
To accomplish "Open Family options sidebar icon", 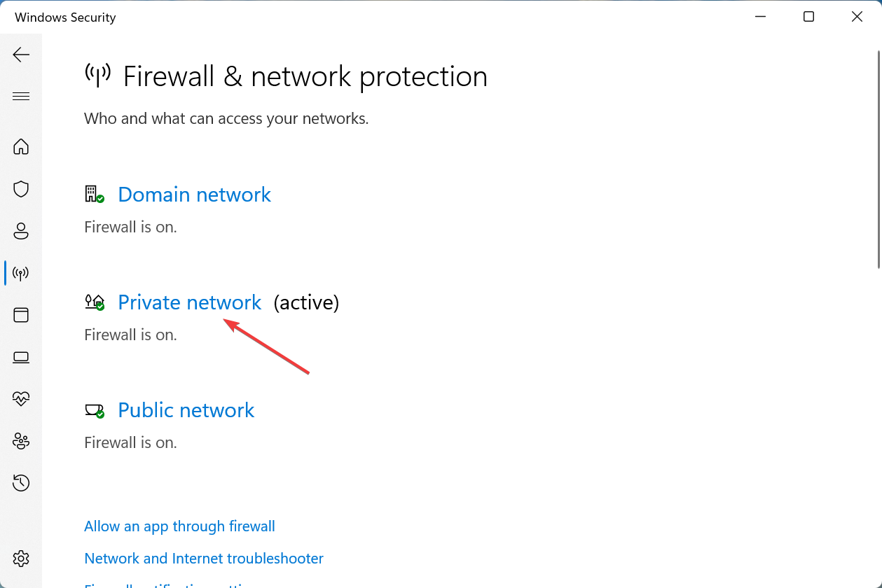I will tap(21, 441).
